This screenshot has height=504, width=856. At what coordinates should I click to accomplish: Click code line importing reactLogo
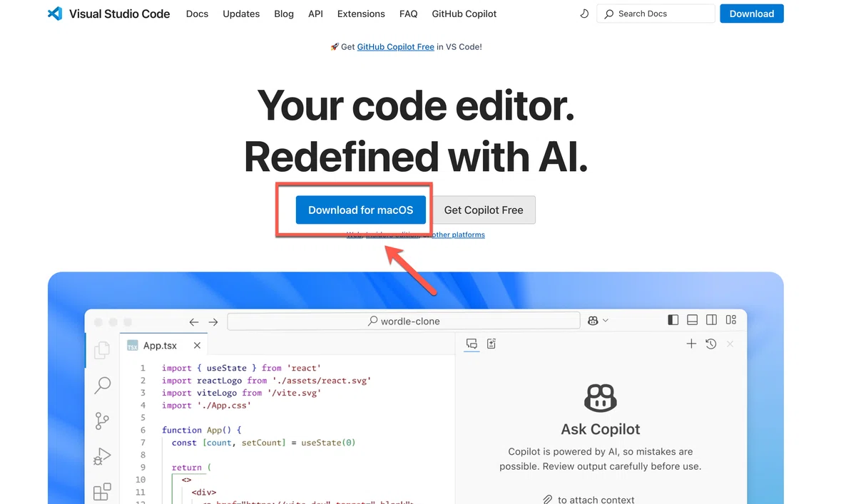266,381
